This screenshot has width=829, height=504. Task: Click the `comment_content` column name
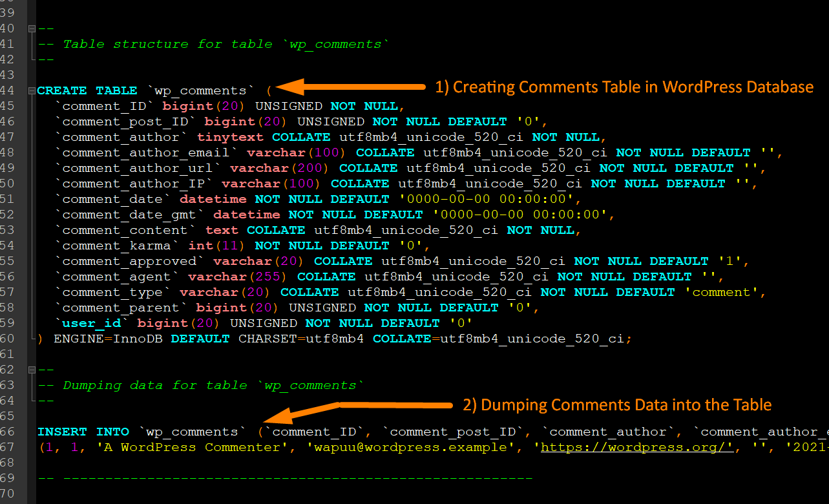125,230
